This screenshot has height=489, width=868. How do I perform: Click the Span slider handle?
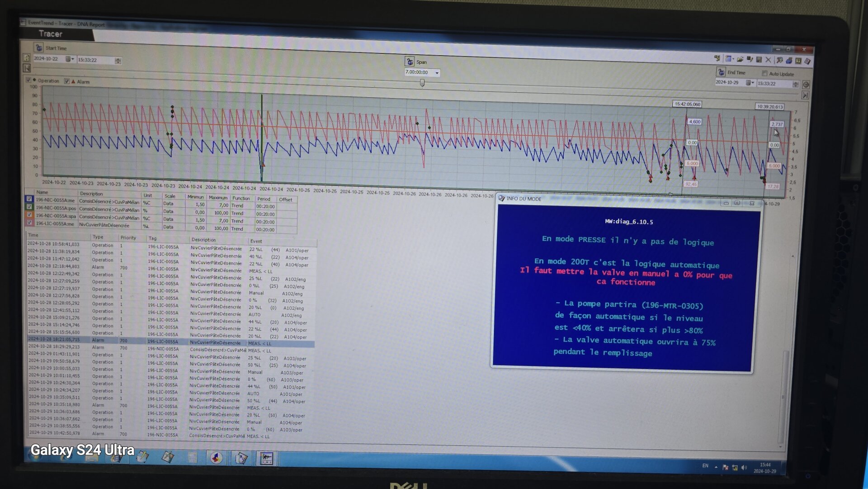422,83
